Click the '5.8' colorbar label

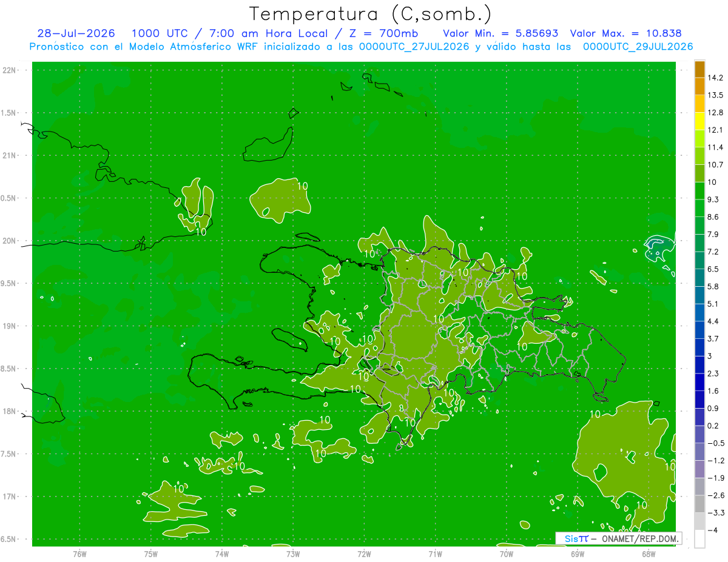[x=714, y=287]
